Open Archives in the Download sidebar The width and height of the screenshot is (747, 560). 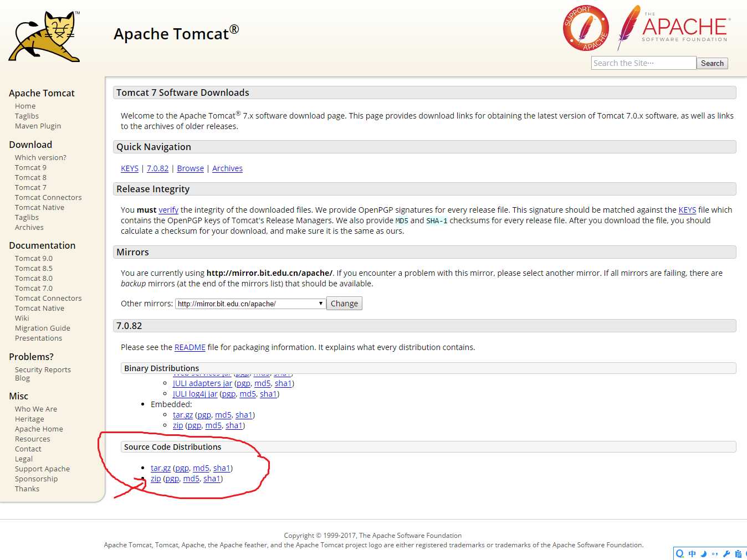[x=29, y=227]
